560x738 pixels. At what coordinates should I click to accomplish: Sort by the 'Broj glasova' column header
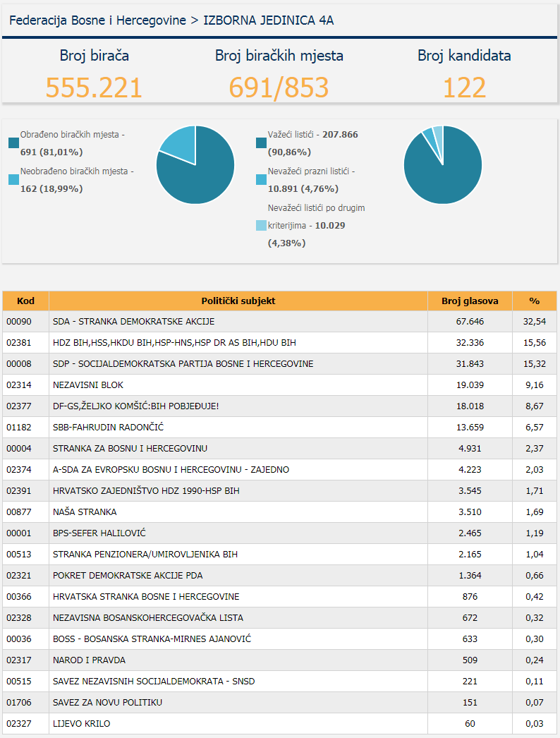click(x=470, y=301)
